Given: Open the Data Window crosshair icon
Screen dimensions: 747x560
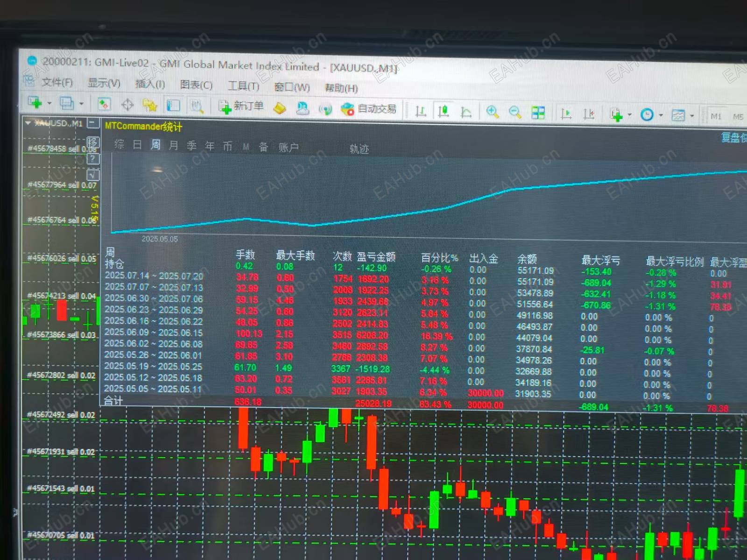Looking at the screenshot, I should 127,105.
